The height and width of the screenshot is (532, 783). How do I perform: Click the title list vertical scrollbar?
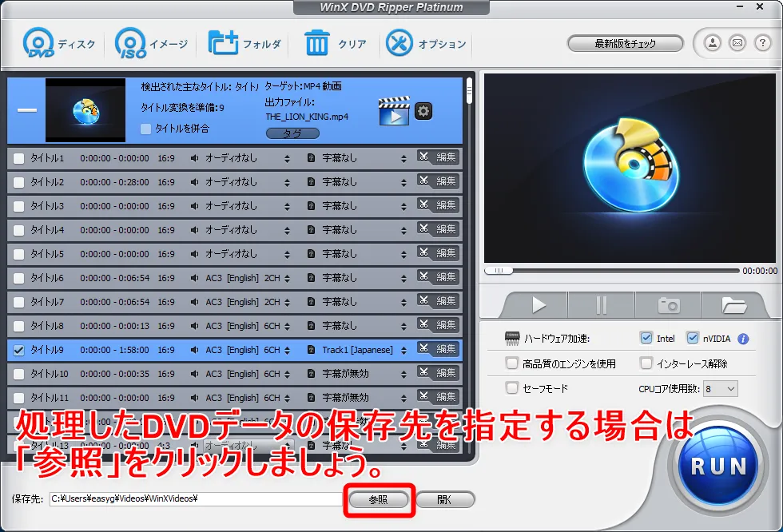click(x=470, y=91)
